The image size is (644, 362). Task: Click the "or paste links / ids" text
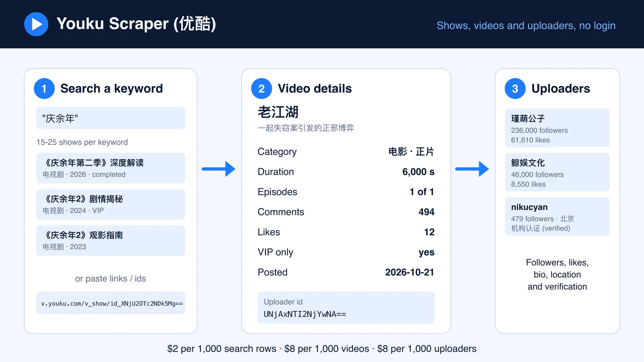coord(111,278)
